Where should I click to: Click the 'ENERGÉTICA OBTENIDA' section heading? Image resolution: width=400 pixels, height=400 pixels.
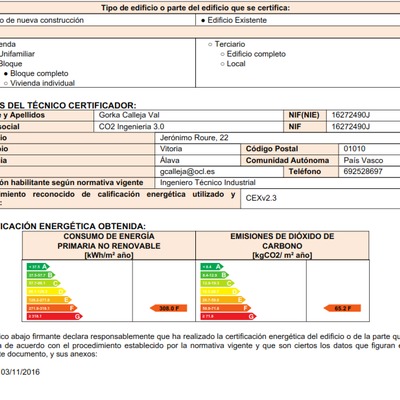click(73, 226)
